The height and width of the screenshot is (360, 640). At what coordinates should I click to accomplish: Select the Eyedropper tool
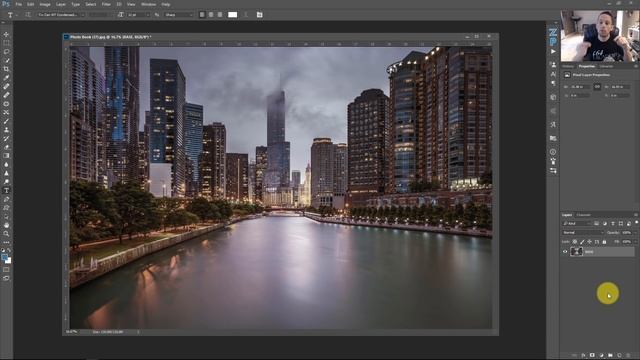(x=6, y=78)
